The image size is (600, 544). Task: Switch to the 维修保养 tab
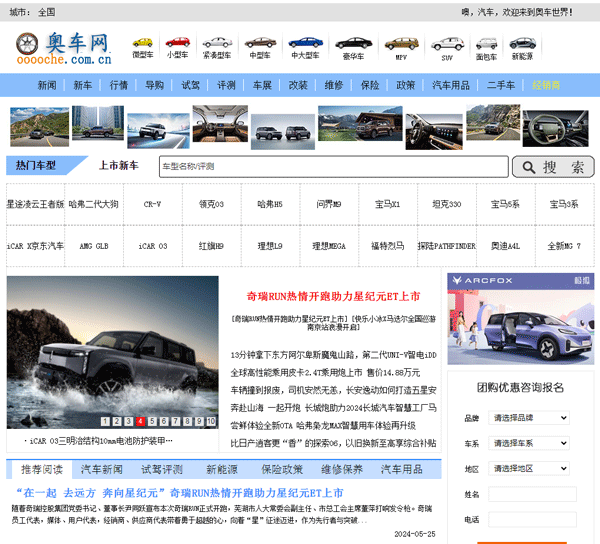(342, 469)
